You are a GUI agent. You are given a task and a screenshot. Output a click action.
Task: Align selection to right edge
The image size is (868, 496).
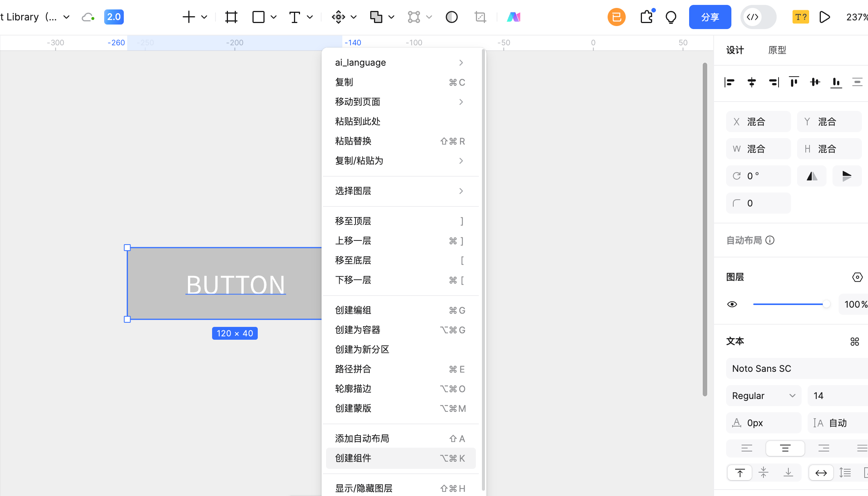[x=774, y=82]
